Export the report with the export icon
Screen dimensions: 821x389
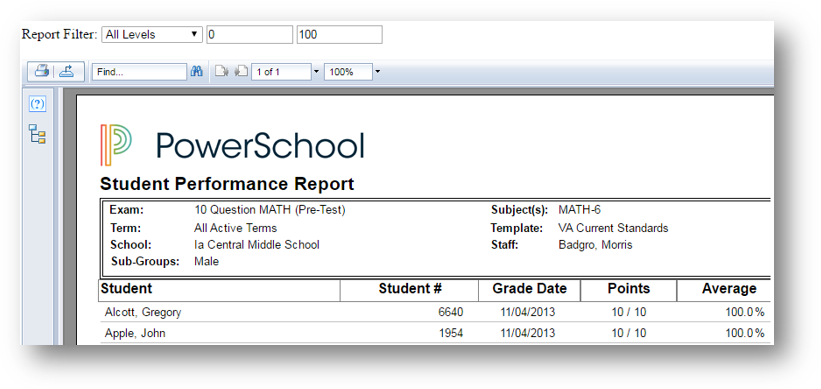[66, 72]
